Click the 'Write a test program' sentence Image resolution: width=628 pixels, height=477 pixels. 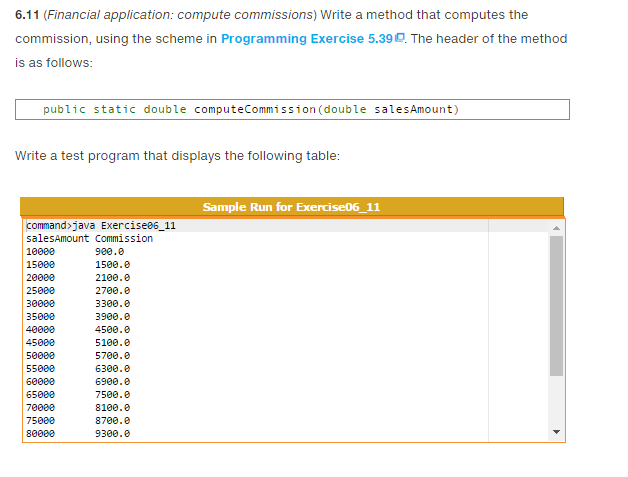(177, 156)
